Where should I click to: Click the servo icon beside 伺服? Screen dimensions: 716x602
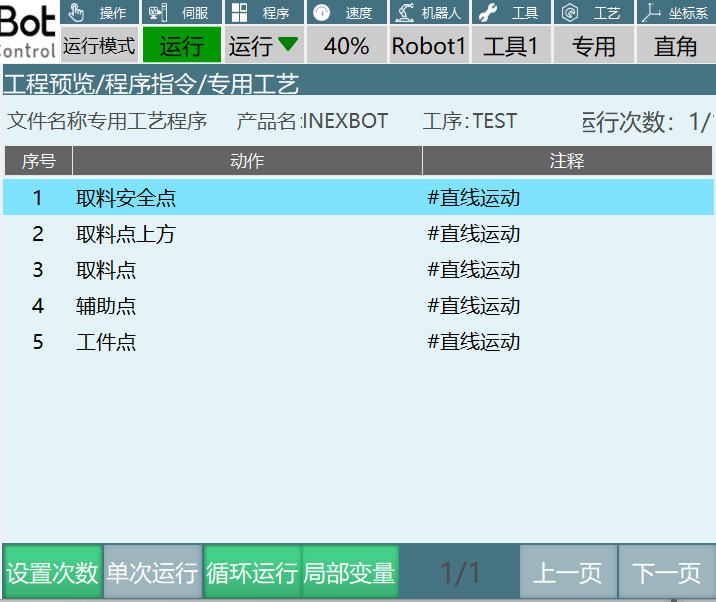(x=158, y=13)
